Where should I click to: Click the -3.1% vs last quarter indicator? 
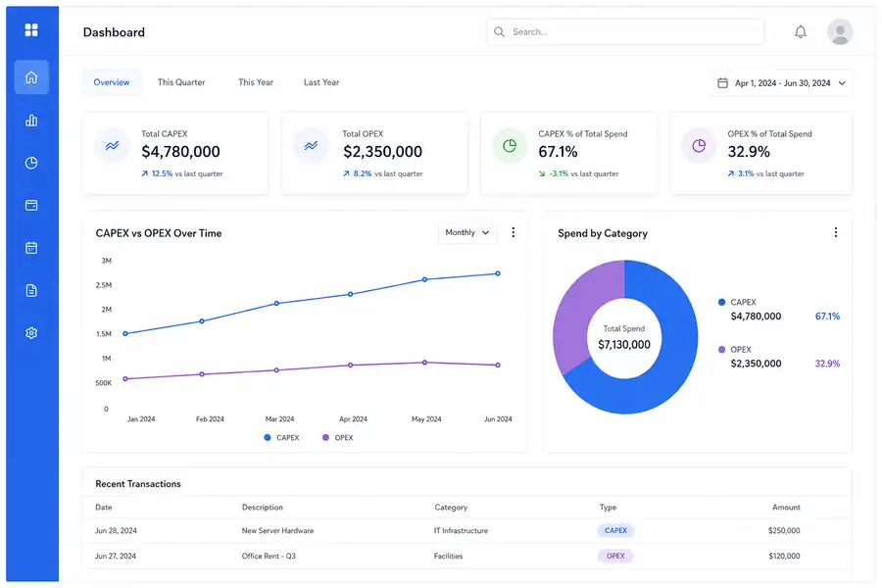pyautogui.click(x=578, y=173)
